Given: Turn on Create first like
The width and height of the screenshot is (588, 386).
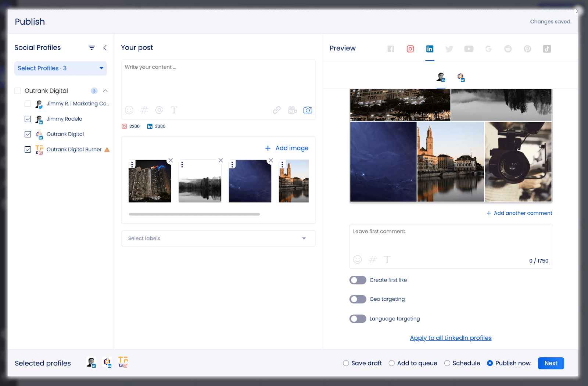Looking at the screenshot, I should pyautogui.click(x=358, y=280).
